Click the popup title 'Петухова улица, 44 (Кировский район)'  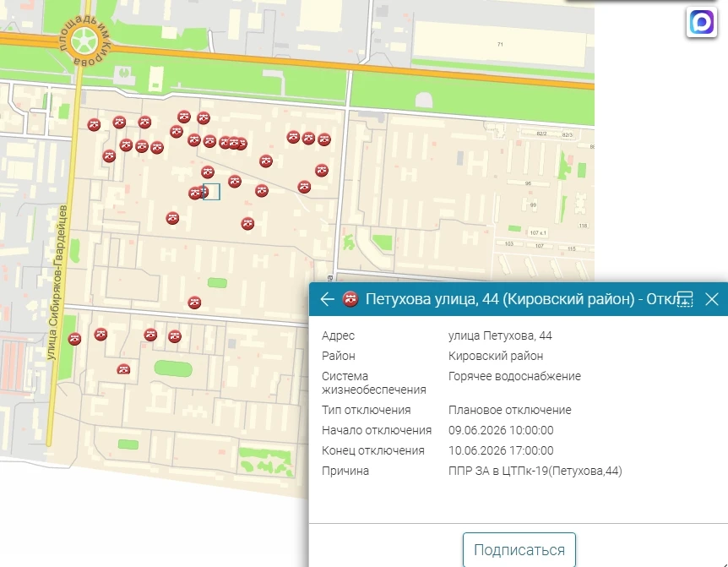click(x=500, y=299)
